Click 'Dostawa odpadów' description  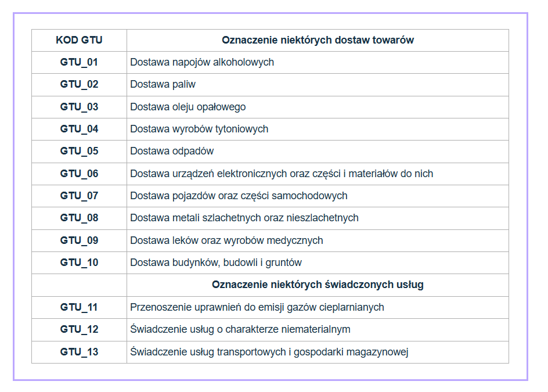[172, 151]
